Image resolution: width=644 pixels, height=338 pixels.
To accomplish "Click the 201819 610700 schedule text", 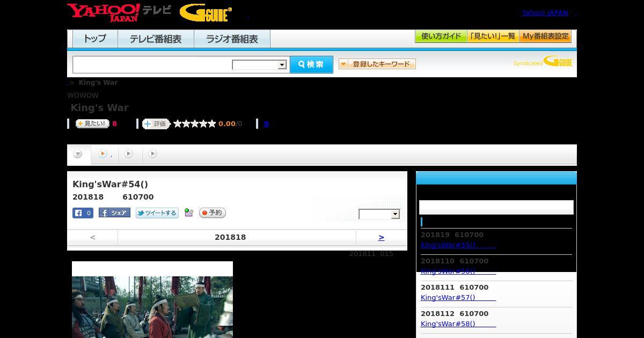I will (x=452, y=234).
